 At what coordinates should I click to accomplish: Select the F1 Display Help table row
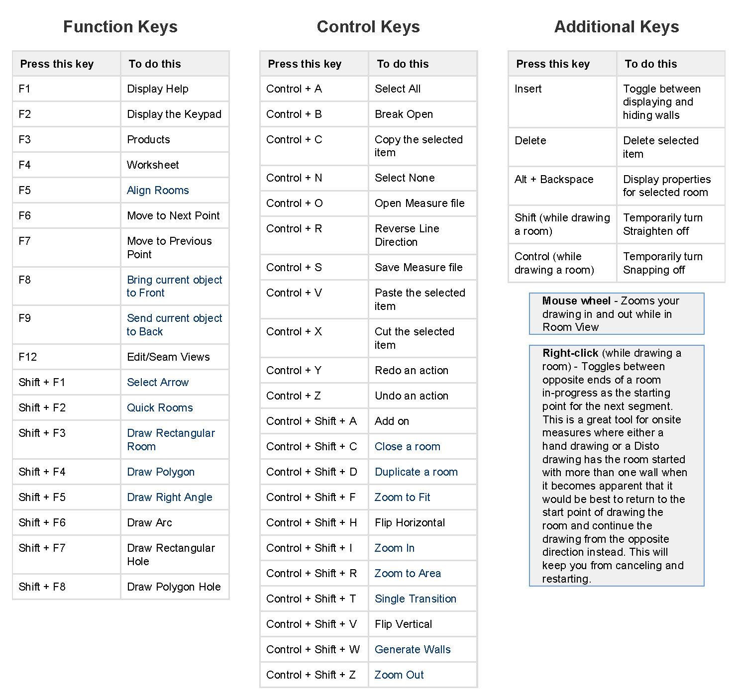(x=120, y=89)
